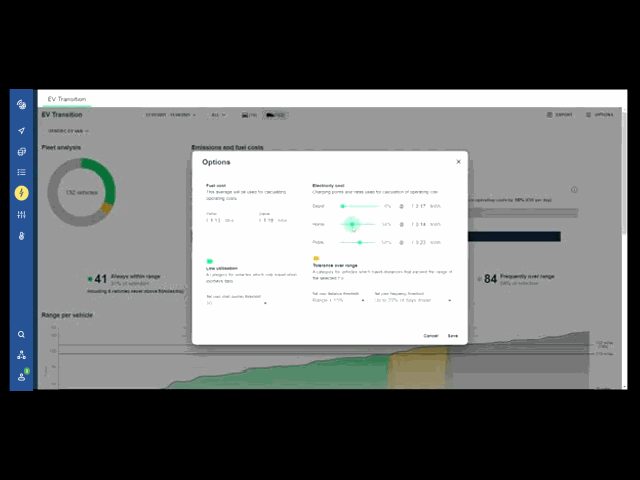Screen dimensions: 640x480
Task: Open the frequency threshold days dropdown
Action: [x=413, y=300]
